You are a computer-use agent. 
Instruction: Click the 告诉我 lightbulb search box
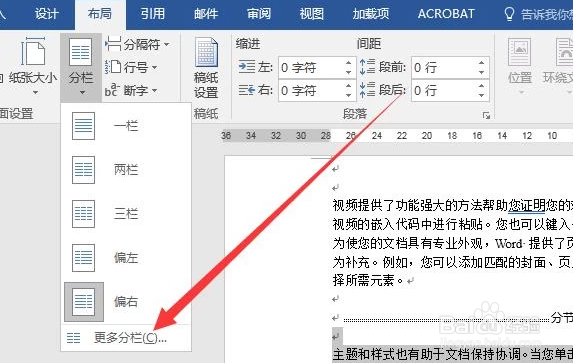[537, 15]
